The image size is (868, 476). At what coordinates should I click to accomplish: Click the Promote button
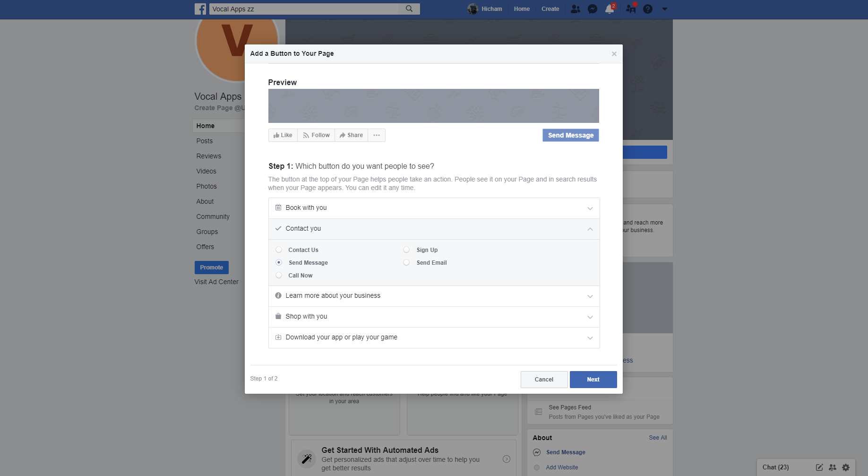(212, 268)
